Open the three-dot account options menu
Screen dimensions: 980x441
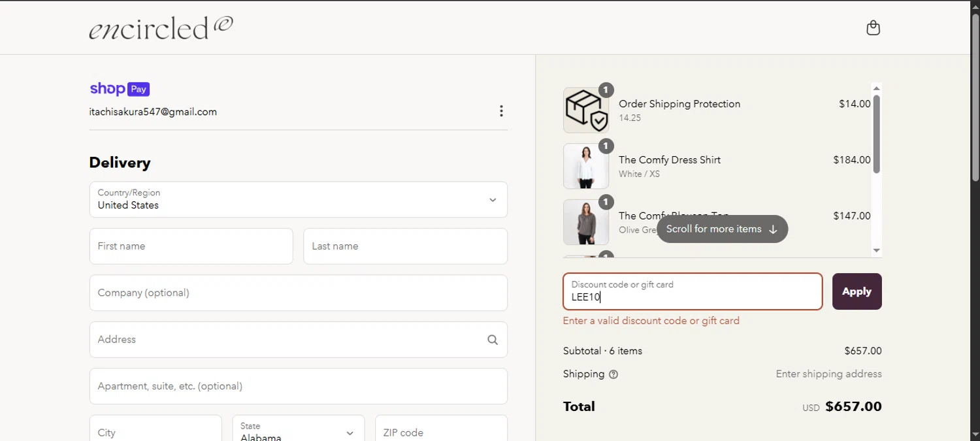coord(501,111)
